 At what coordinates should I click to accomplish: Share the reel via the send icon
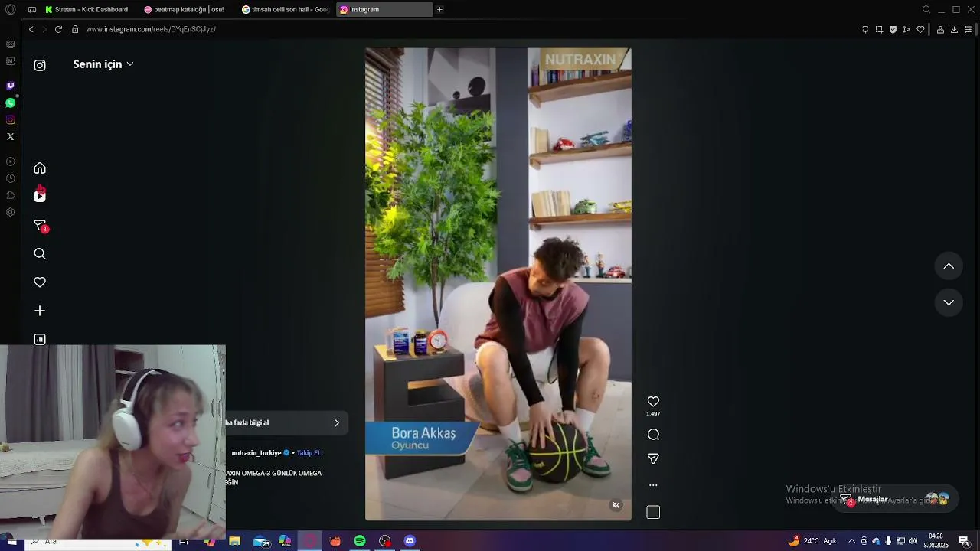pyautogui.click(x=653, y=458)
